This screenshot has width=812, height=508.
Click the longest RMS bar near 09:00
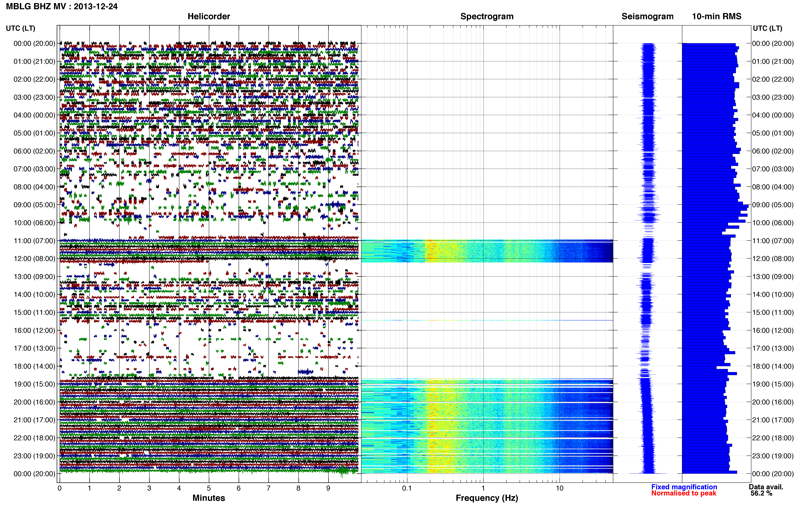(x=715, y=206)
